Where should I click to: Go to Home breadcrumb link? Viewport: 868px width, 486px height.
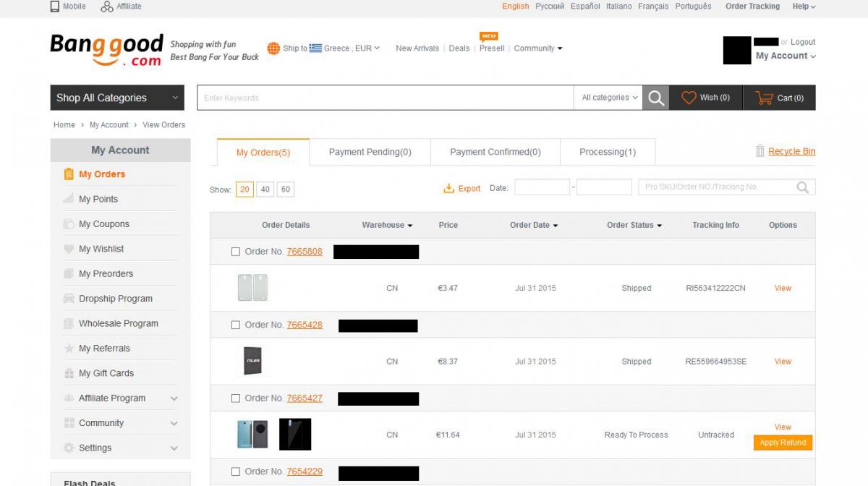[x=64, y=125]
